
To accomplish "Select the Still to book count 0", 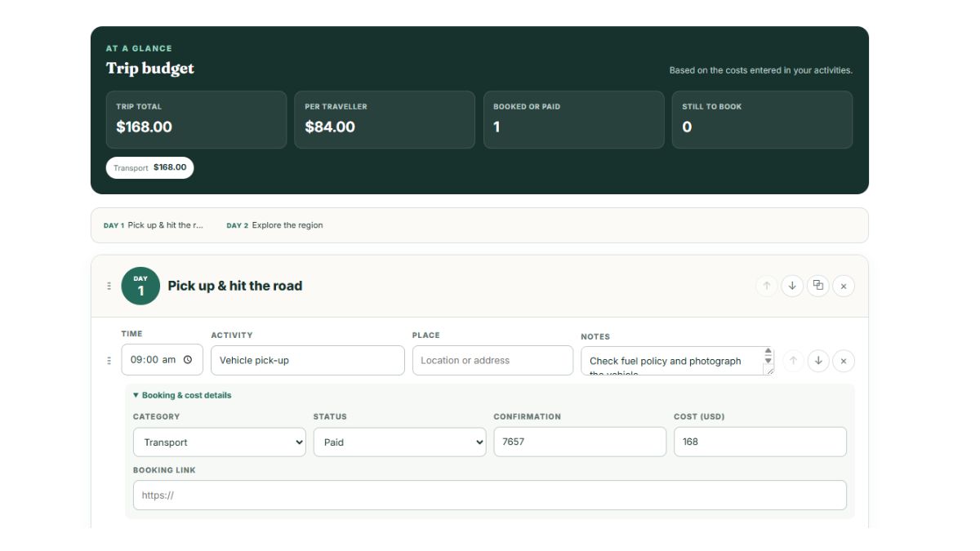I will tap(687, 127).
